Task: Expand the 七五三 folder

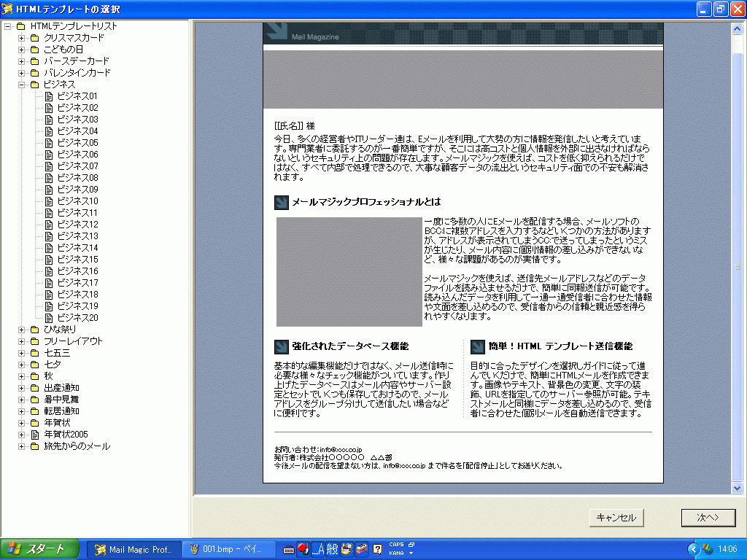Action: 21,353
